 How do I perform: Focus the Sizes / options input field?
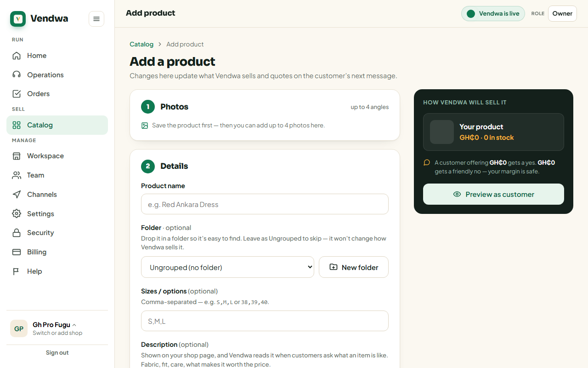tap(265, 321)
